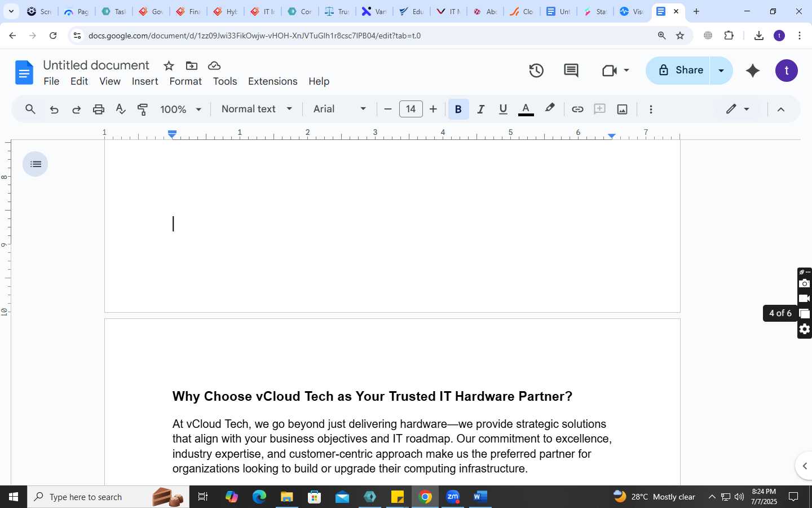812x508 pixels.
Task: Bookmark this page star icon
Action: [x=680, y=36]
